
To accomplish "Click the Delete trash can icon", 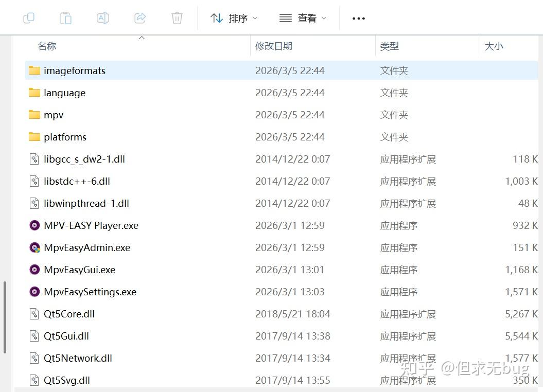I will (177, 18).
